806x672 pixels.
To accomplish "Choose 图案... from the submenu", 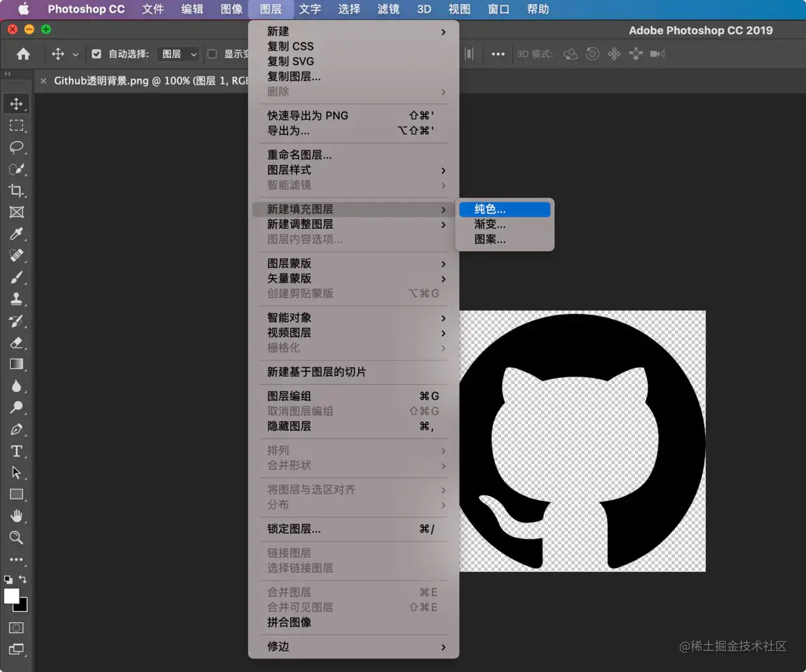I will (x=504, y=239).
